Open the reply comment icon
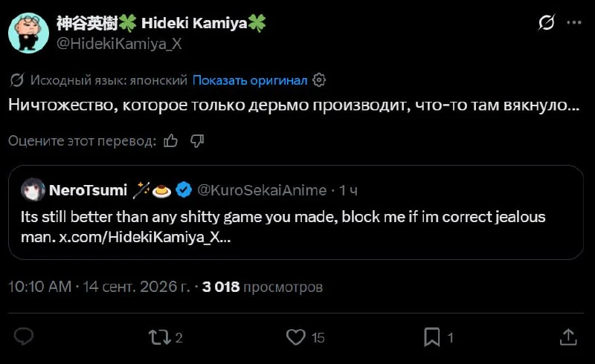This screenshot has height=364, width=595. pos(24,337)
